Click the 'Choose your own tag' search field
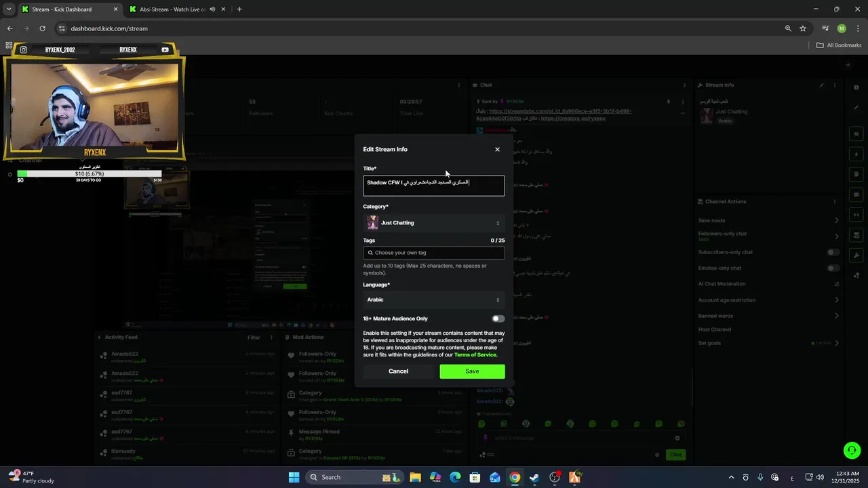This screenshot has width=868, height=488. point(433,252)
